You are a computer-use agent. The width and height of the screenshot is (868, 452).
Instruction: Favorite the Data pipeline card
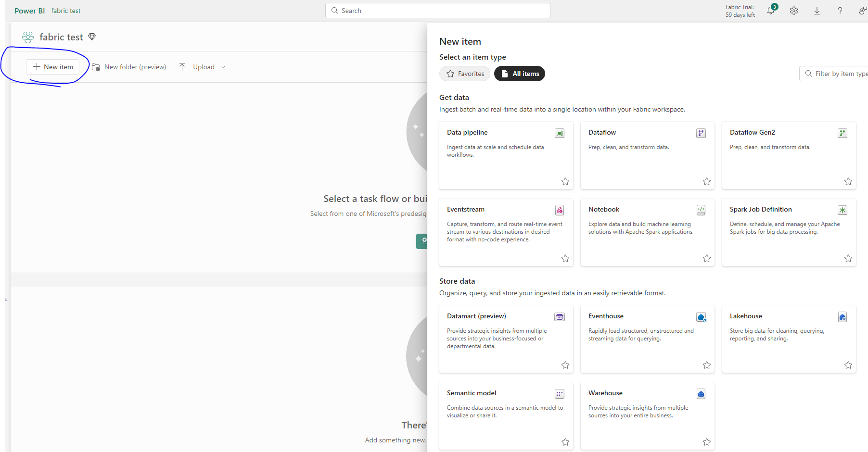coord(565,181)
